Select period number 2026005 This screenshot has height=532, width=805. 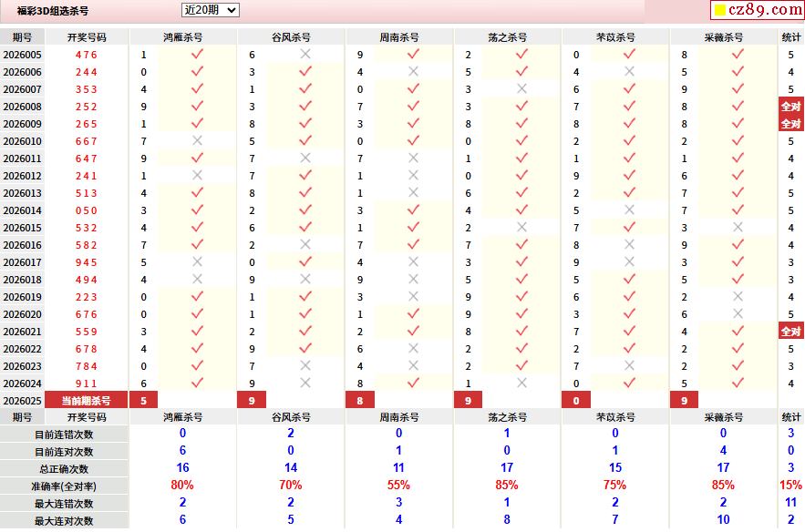pos(22,55)
